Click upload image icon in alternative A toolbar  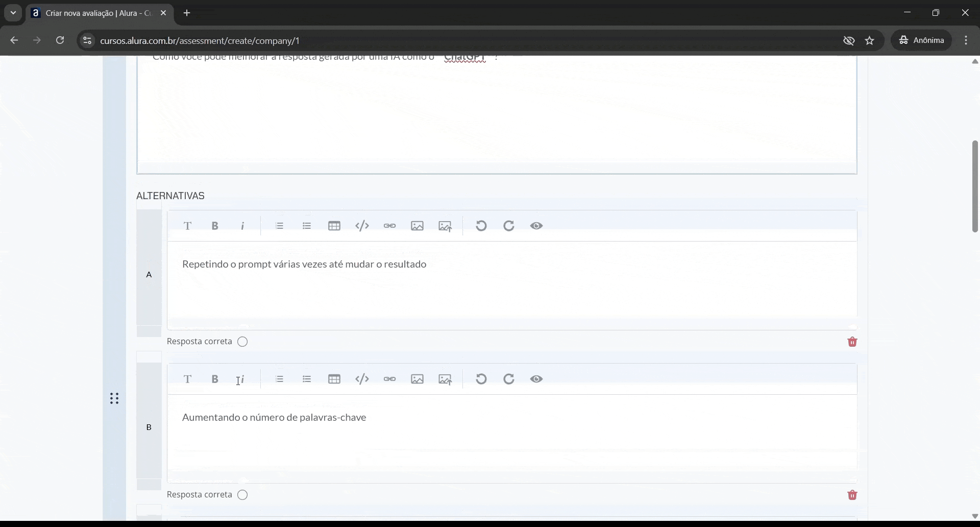click(x=445, y=226)
